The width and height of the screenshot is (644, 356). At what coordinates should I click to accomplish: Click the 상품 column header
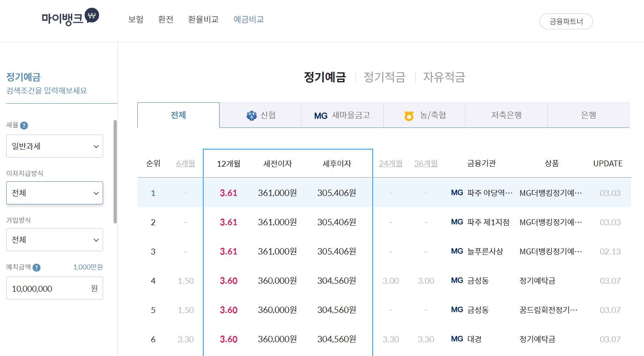tap(551, 163)
